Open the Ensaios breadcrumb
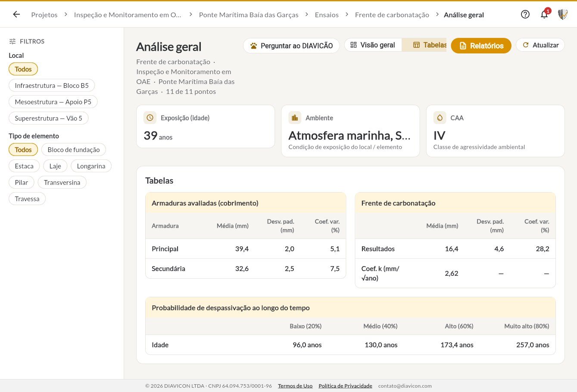Image resolution: width=577 pixels, height=392 pixels. pyautogui.click(x=327, y=15)
